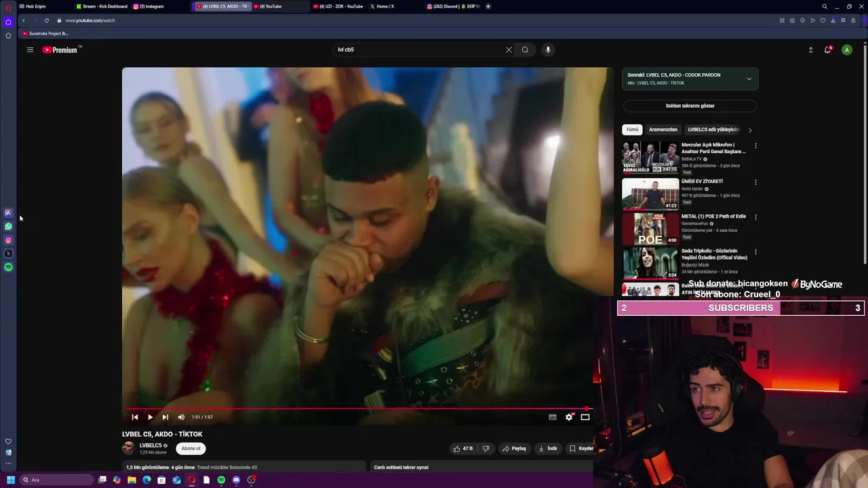The image size is (868, 488).
Task: Open METAL (1) POE 2 video thumbnail
Action: [x=650, y=228]
